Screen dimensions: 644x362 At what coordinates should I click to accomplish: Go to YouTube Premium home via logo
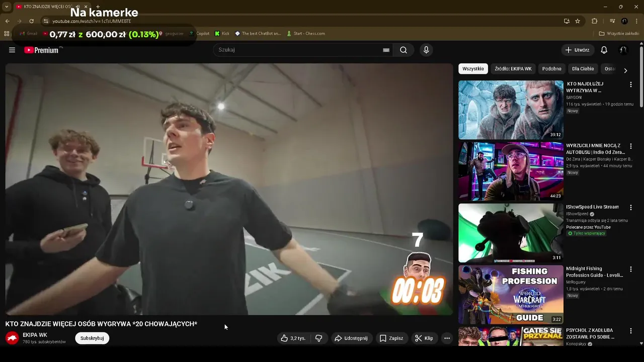coord(41,50)
